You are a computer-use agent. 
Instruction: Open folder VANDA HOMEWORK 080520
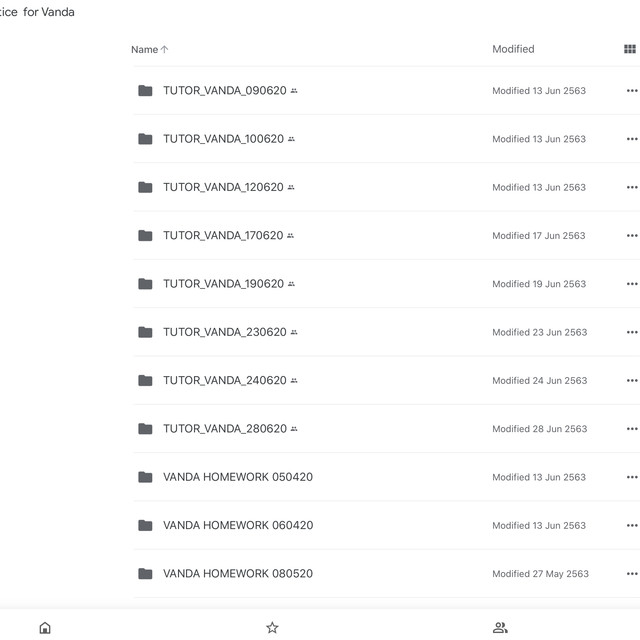click(238, 573)
